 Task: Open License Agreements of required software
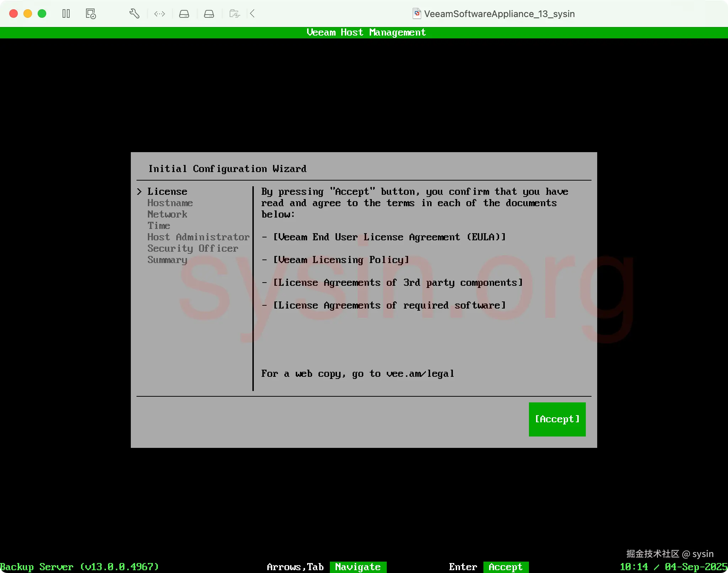click(x=389, y=305)
